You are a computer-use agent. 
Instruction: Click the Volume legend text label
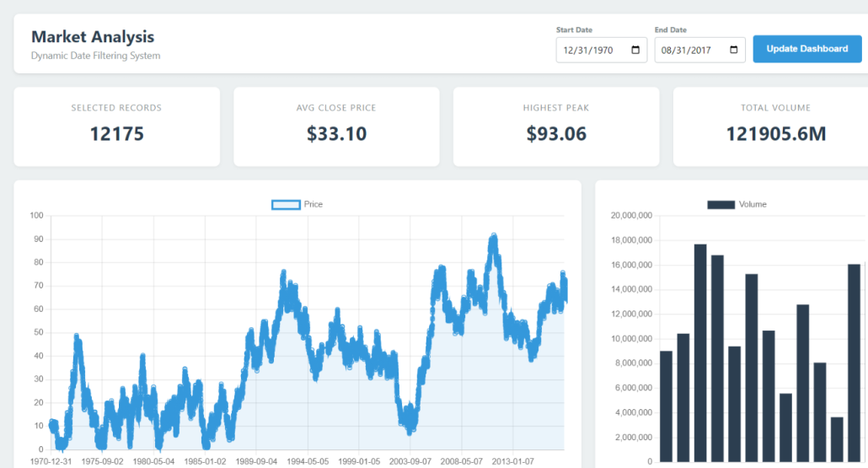tap(753, 205)
